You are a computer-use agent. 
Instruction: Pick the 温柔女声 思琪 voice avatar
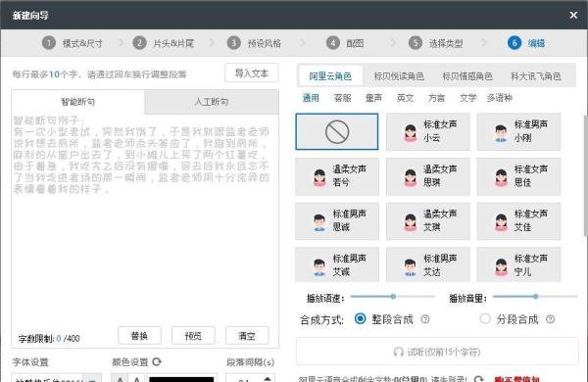pos(411,177)
